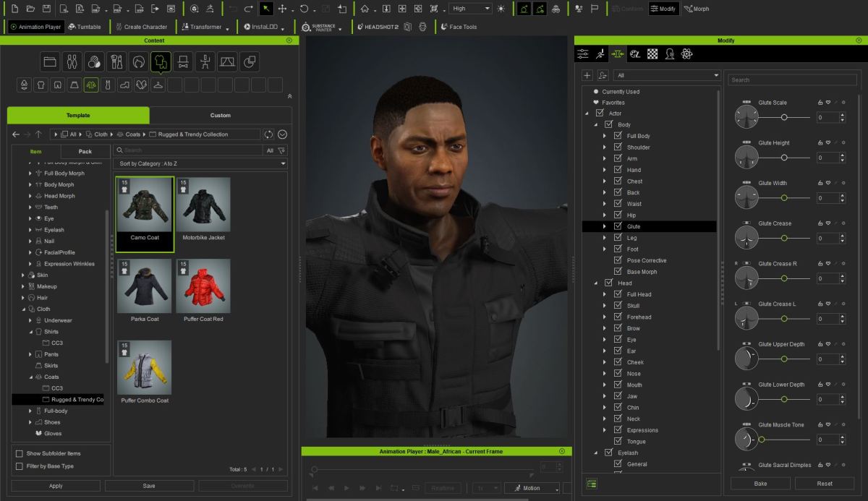
Task: Click the Bake button
Action: (x=759, y=483)
